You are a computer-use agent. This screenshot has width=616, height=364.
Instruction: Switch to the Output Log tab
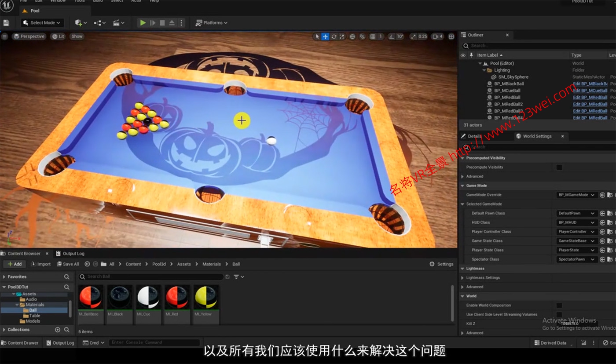click(73, 253)
